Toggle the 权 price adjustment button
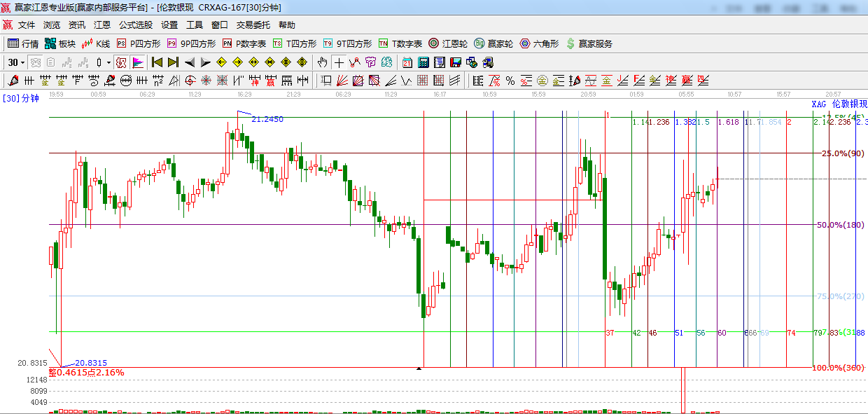The image size is (868, 414). [121, 62]
